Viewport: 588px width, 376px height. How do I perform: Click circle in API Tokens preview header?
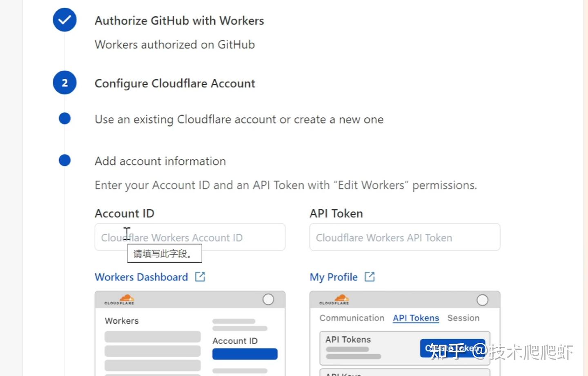482,300
